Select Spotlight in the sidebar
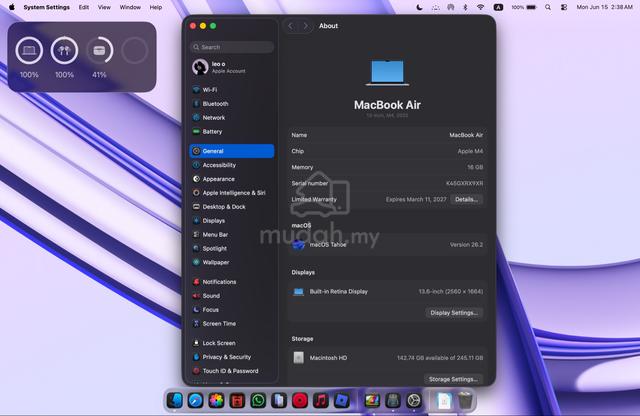 click(231, 248)
